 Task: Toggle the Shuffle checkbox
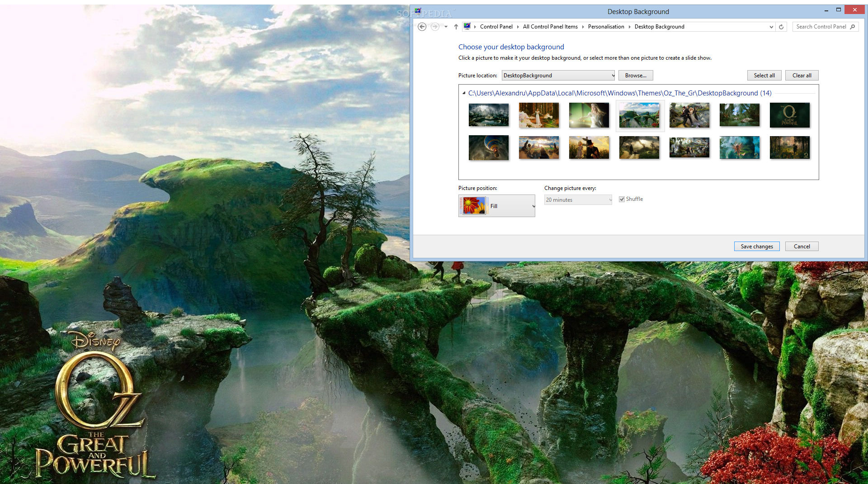(x=622, y=199)
